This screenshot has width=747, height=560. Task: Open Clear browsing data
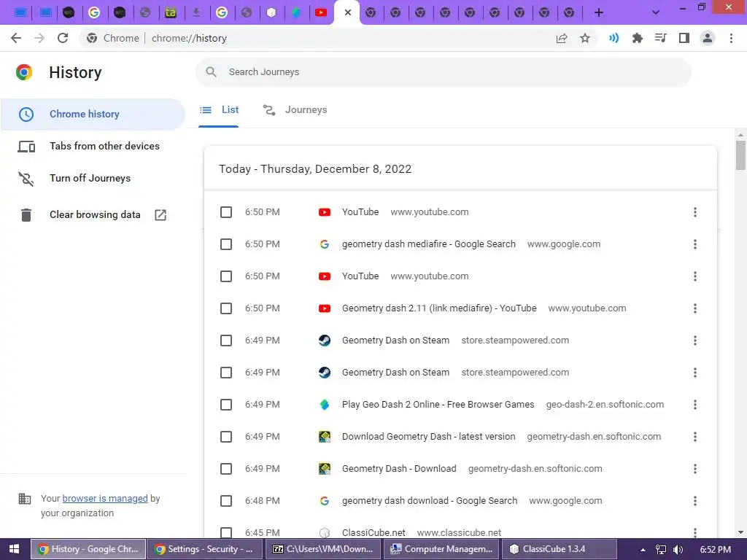point(93,215)
